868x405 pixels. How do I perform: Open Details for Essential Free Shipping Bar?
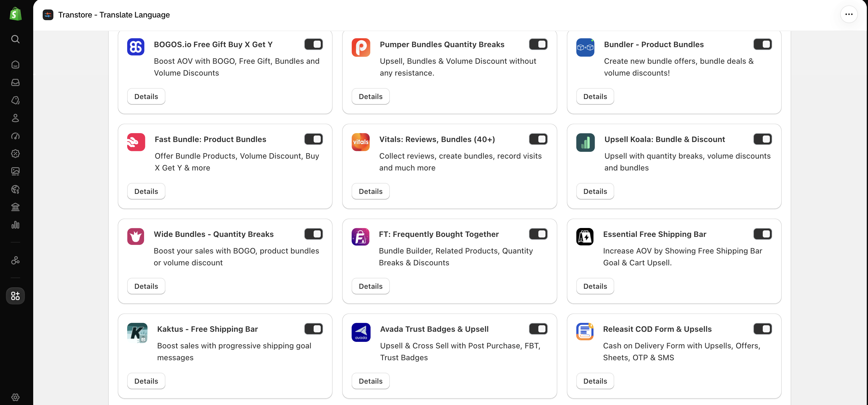pyautogui.click(x=595, y=286)
